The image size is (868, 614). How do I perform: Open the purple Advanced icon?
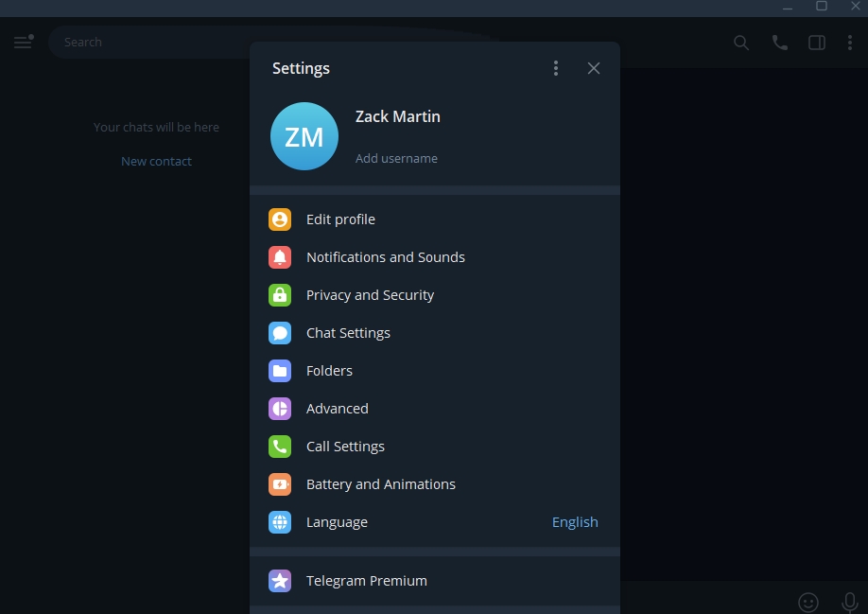point(280,409)
